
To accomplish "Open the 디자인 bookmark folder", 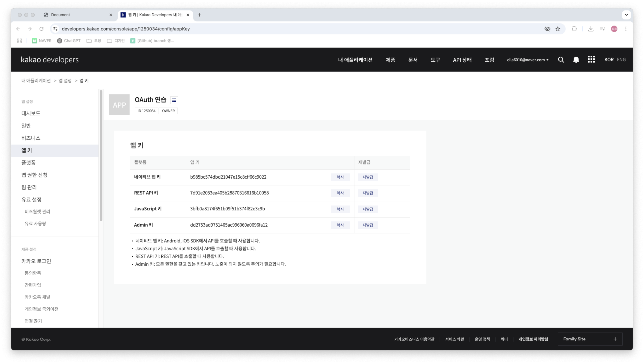I will (116, 41).
